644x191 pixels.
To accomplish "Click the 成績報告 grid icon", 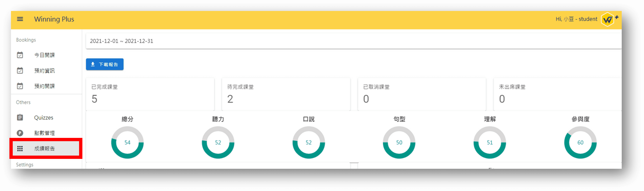I will click(20, 149).
